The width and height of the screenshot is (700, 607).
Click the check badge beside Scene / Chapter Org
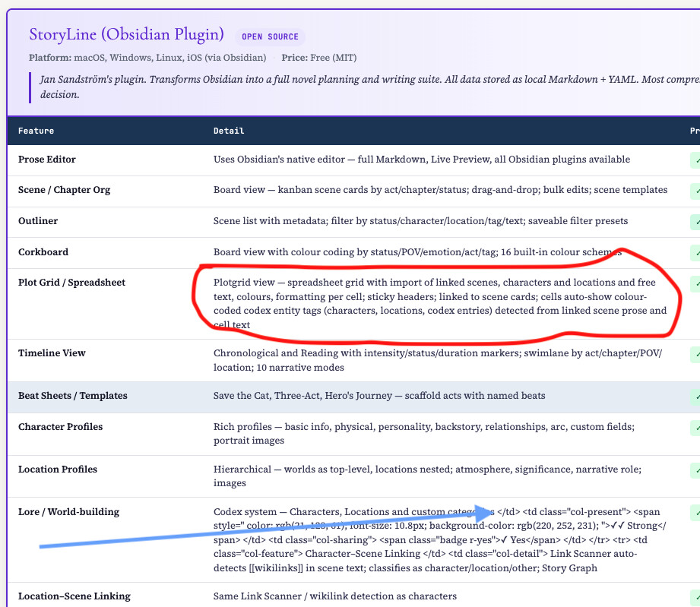(695, 191)
